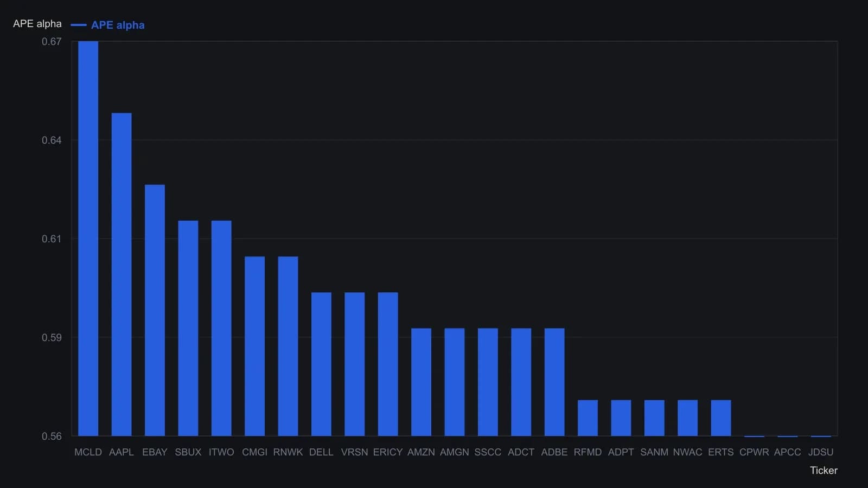This screenshot has height=488, width=868.
Task: Select the VRSN bar
Action: [355, 364]
